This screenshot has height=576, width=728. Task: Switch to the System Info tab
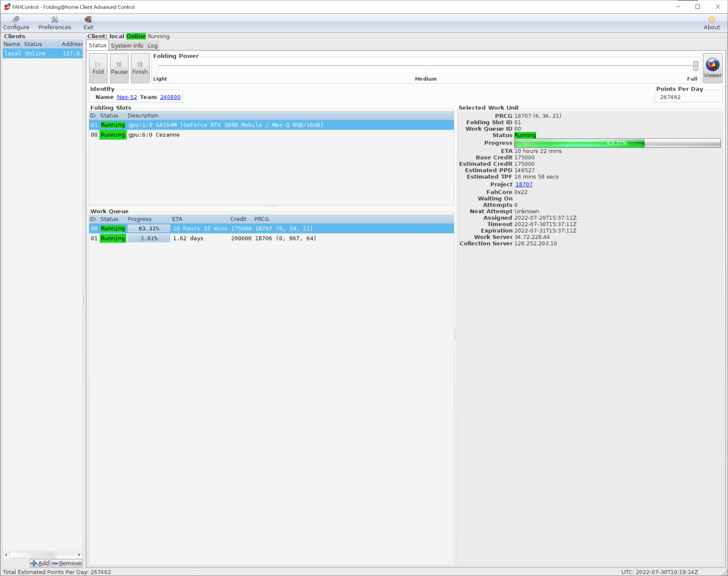(x=127, y=46)
